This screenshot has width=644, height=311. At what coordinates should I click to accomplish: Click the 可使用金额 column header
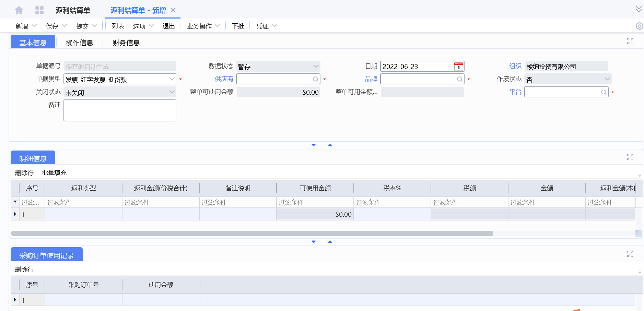click(315, 188)
